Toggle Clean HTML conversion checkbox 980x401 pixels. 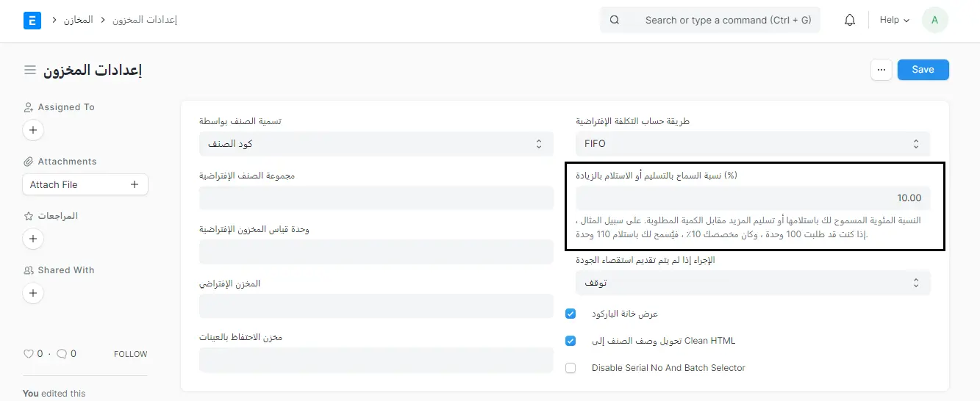pos(571,341)
